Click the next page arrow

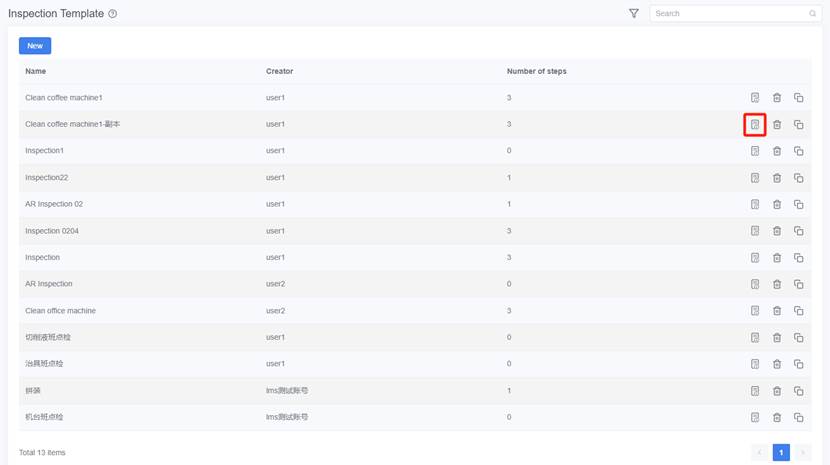pyautogui.click(x=802, y=452)
